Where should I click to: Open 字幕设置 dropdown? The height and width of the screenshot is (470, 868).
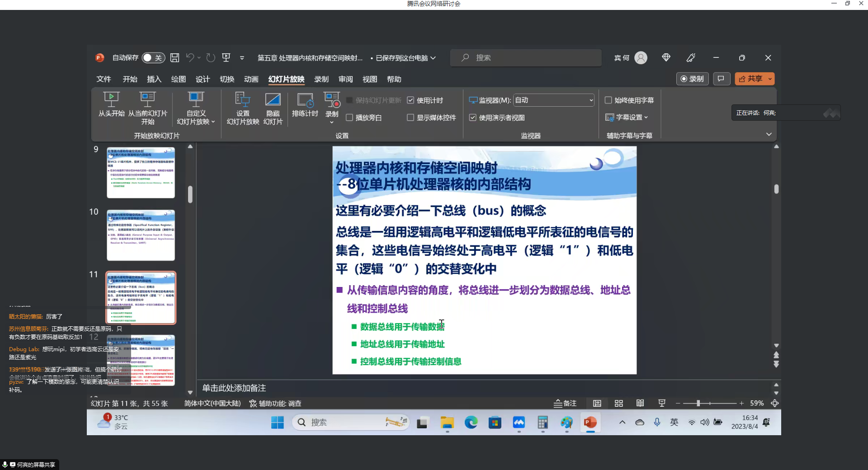pyautogui.click(x=627, y=117)
